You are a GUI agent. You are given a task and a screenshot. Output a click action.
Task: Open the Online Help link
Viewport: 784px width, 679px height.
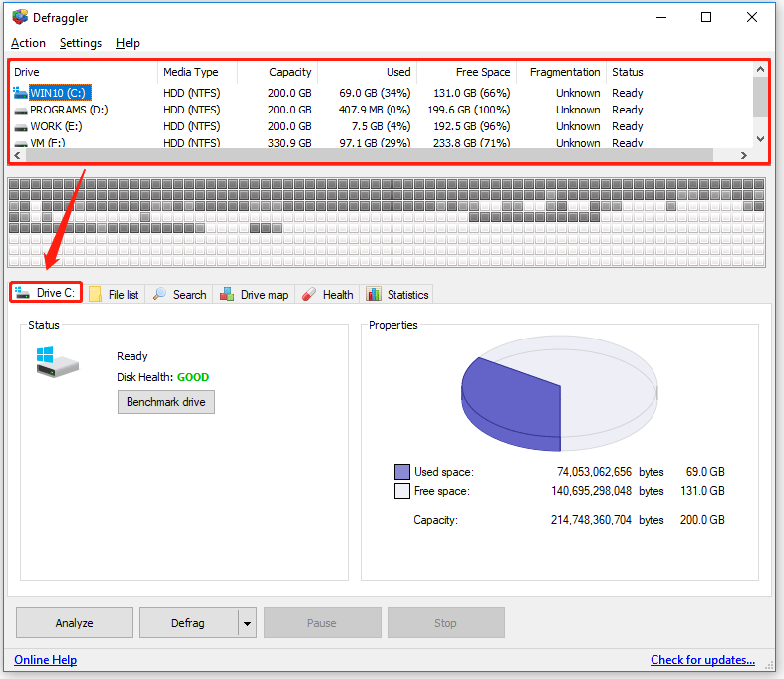tap(46, 660)
